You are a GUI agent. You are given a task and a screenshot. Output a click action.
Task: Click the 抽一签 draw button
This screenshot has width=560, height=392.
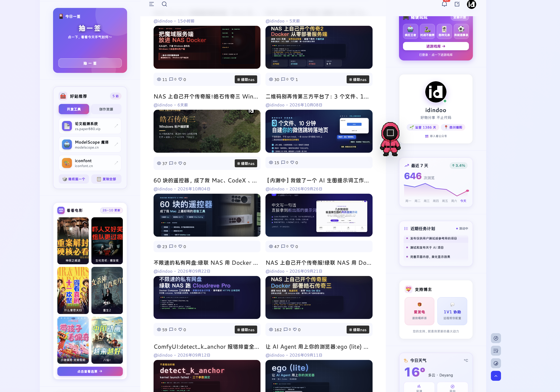coord(90,63)
